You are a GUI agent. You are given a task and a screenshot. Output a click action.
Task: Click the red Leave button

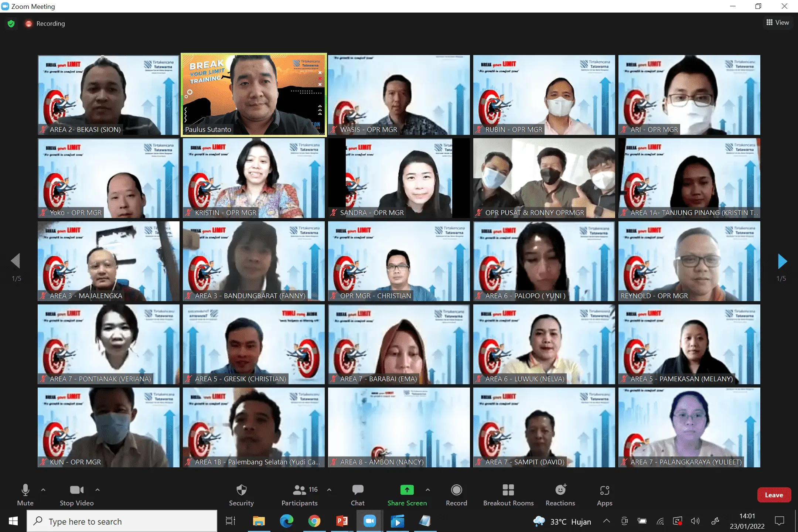tap(774, 495)
